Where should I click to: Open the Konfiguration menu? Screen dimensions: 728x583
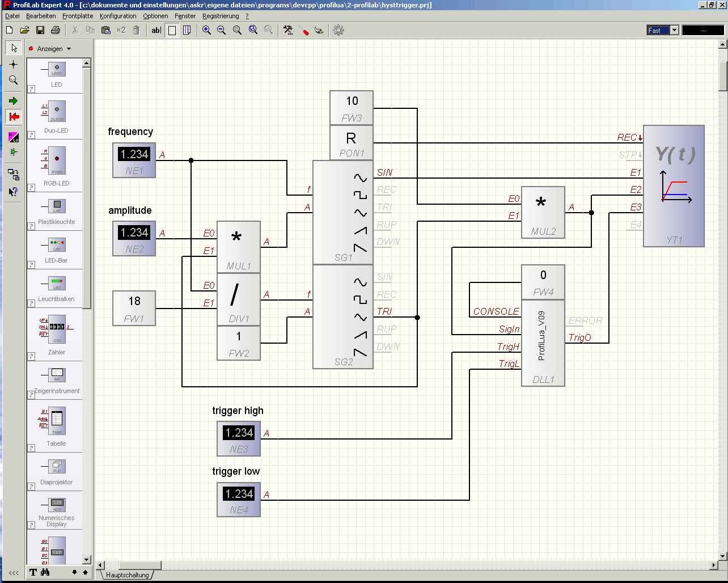[x=118, y=16]
